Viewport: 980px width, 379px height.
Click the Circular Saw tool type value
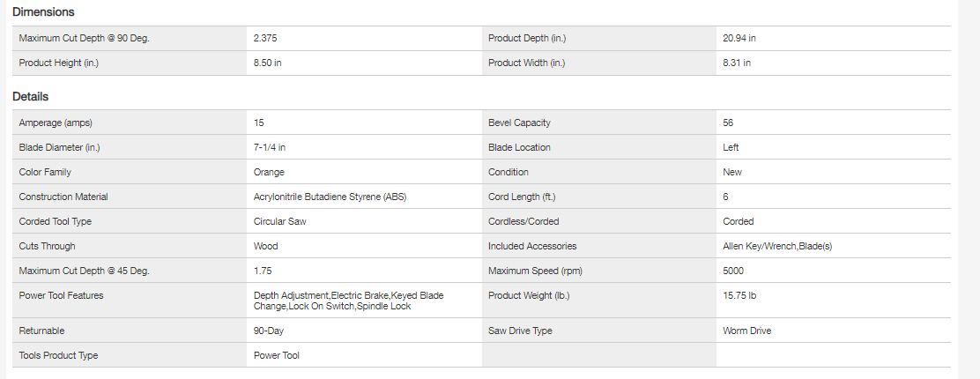pos(279,222)
